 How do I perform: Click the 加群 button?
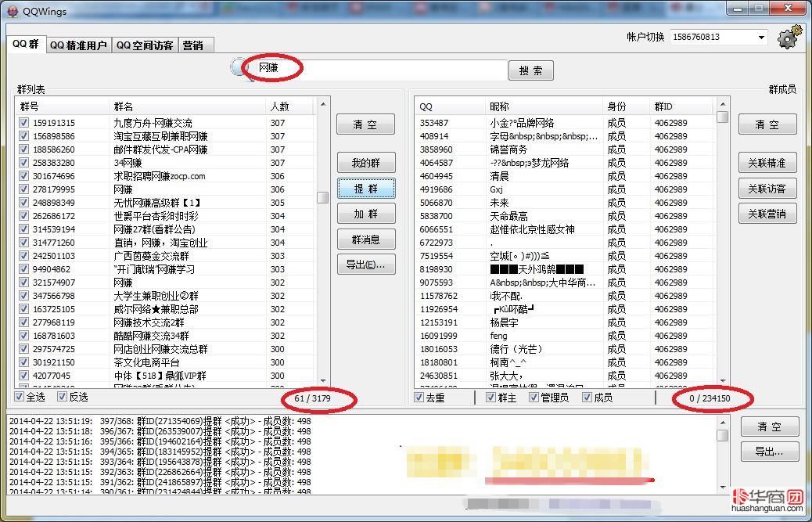click(365, 214)
